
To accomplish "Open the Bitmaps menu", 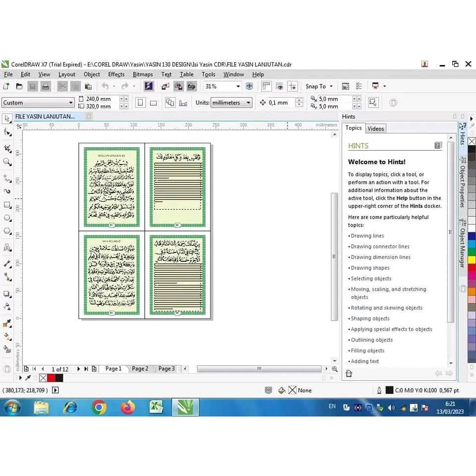I will (143, 74).
